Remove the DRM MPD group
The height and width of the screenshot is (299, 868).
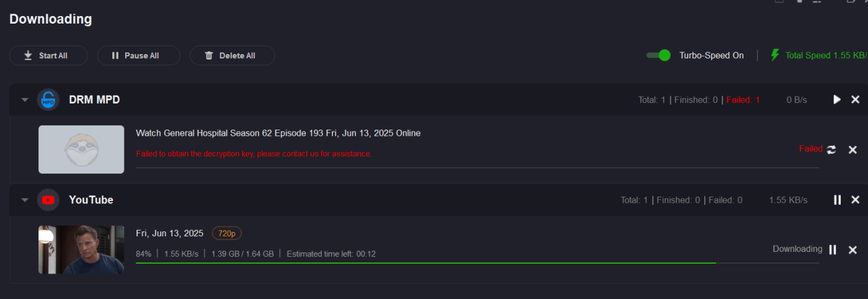(855, 100)
